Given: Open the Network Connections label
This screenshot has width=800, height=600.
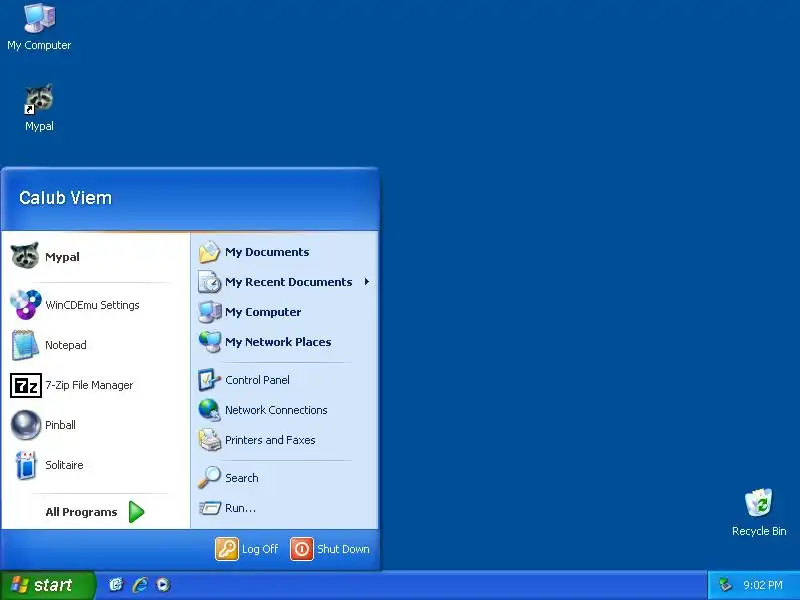Looking at the screenshot, I should coord(276,410).
